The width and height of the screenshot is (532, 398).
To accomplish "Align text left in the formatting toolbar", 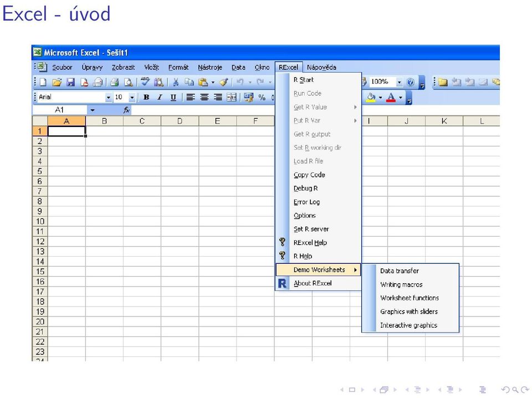I will point(191,97).
